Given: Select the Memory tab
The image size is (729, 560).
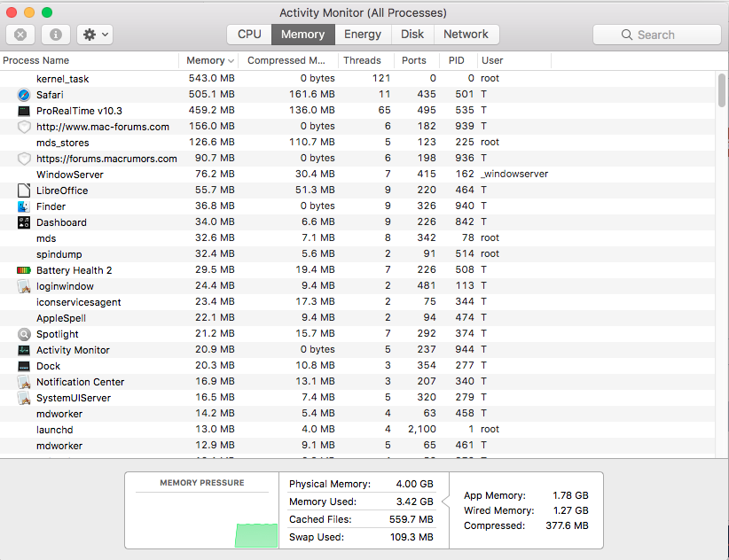Looking at the screenshot, I should coord(302,35).
